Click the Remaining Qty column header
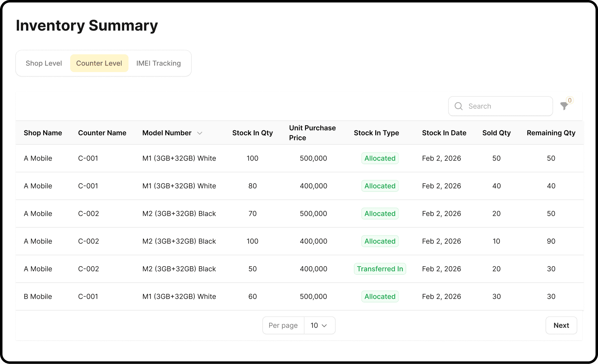Image resolution: width=598 pixels, height=364 pixels. point(551,133)
